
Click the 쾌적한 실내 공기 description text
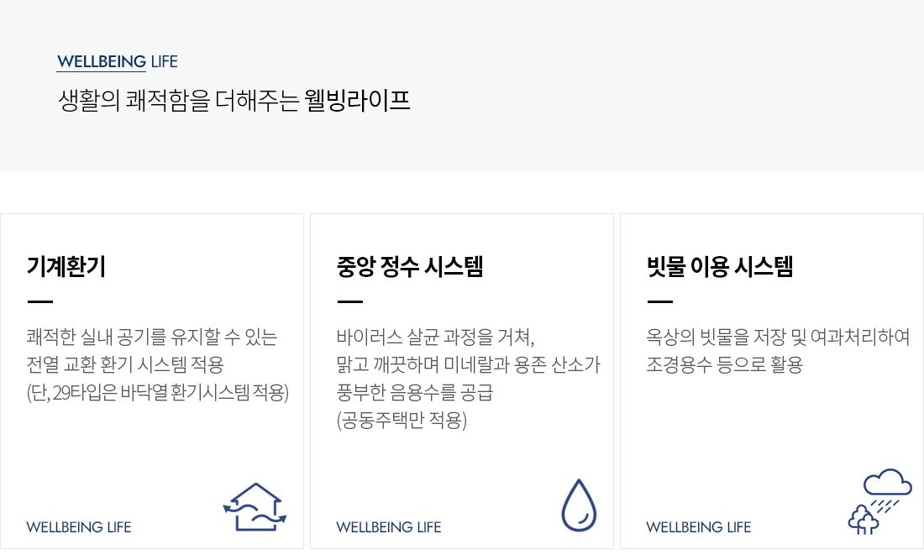click(x=152, y=338)
